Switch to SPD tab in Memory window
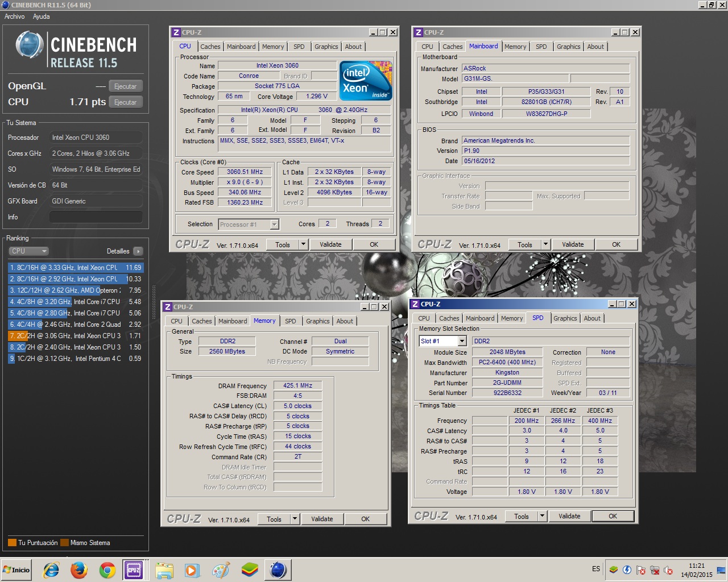Screen dimensions: 728x582 pyautogui.click(x=290, y=321)
